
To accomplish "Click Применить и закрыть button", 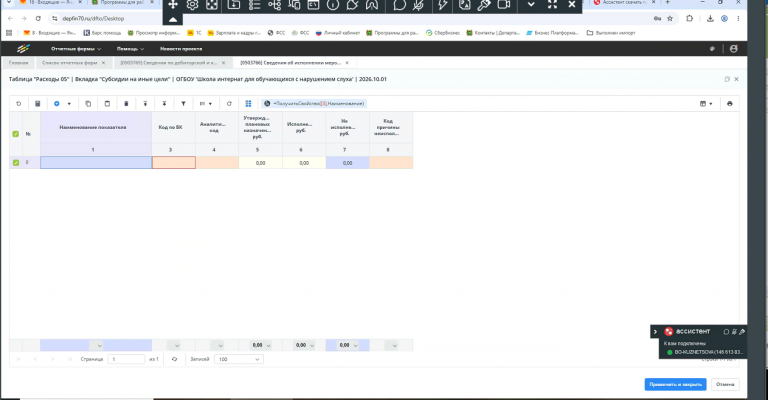I will pyautogui.click(x=675, y=384).
